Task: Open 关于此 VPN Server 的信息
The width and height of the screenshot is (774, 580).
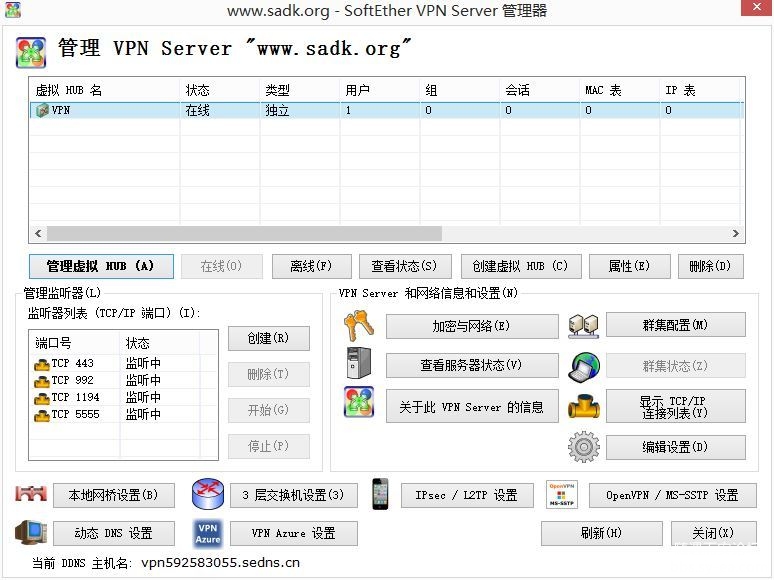Action: coord(472,406)
